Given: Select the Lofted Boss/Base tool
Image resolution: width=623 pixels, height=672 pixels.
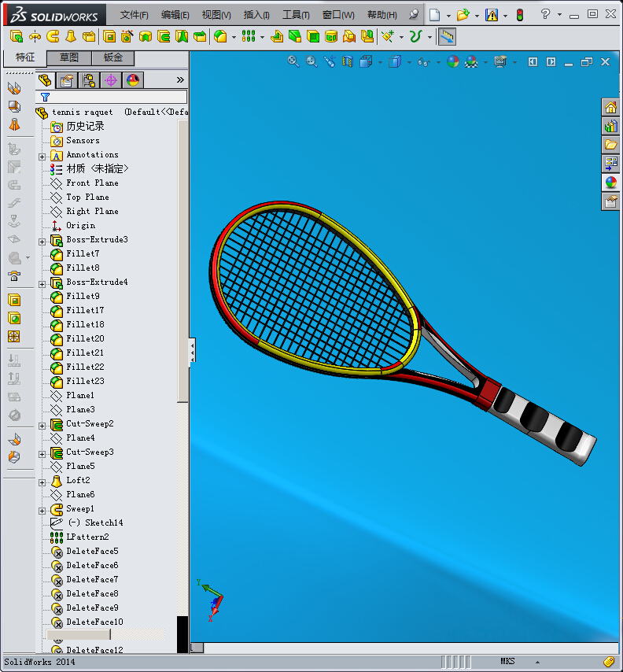Looking at the screenshot, I should 71,36.
